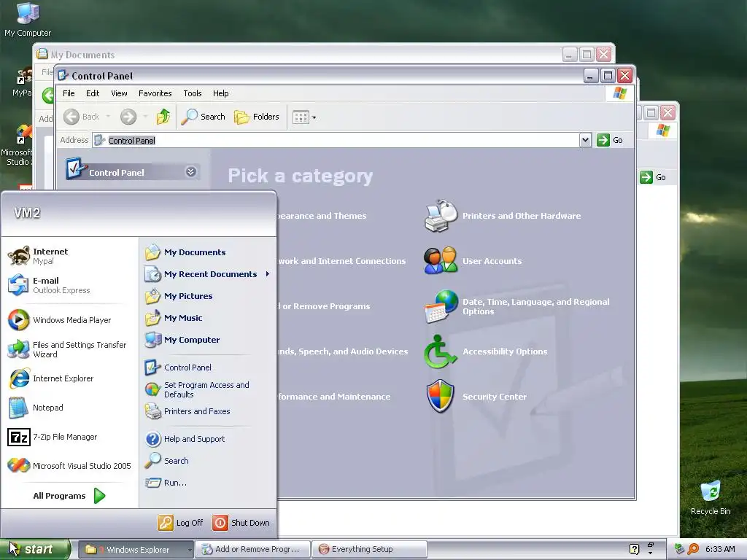The image size is (747, 560).
Task: Click the start button
Action: [35, 549]
